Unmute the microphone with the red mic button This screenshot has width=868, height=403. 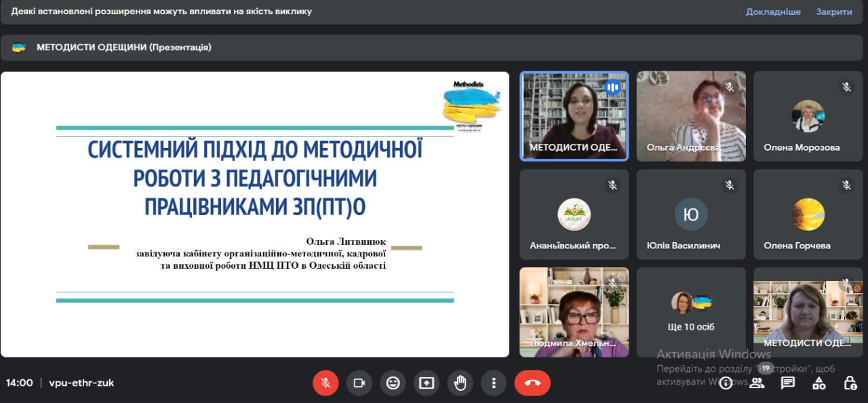pyautogui.click(x=325, y=383)
